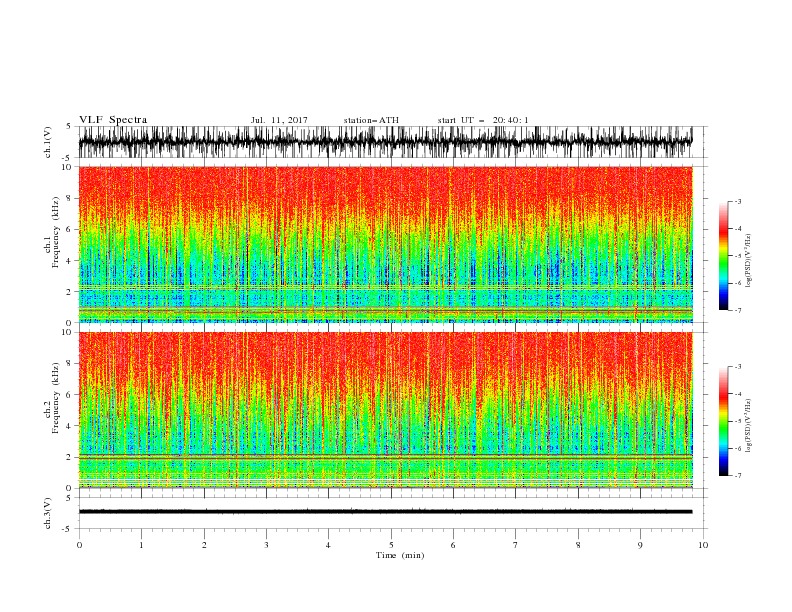
Task: Click the "-3" label on ch.1 color bar
Action: pyautogui.click(x=737, y=201)
